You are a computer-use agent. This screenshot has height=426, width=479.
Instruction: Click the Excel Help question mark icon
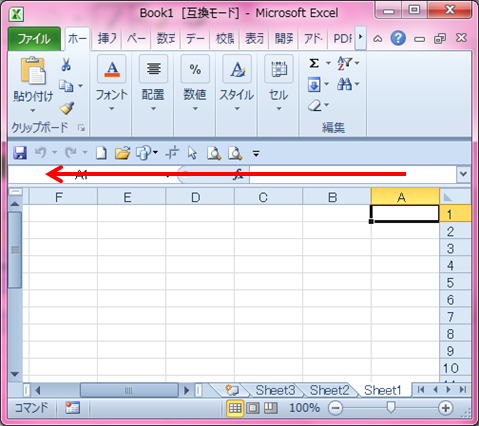tap(398, 38)
